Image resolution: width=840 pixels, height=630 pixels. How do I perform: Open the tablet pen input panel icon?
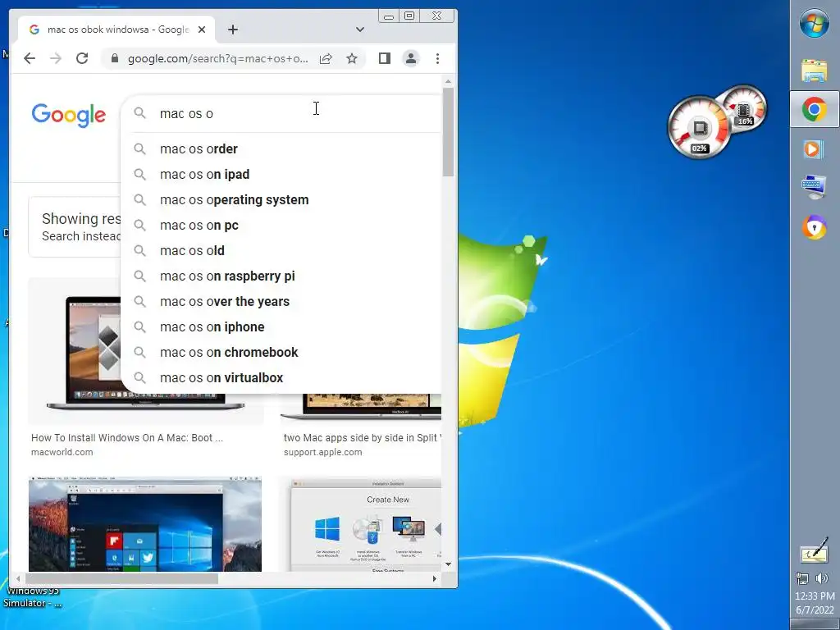pos(815,551)
